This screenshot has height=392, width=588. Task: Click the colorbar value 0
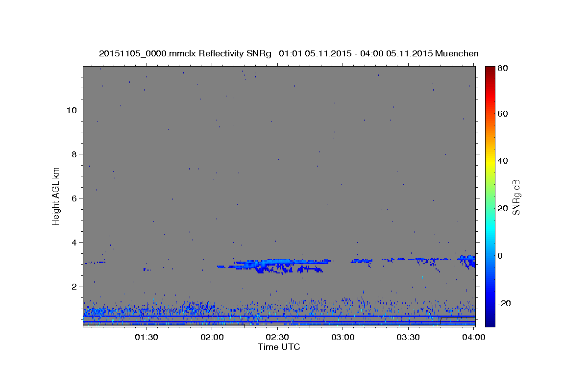pyautogui.click(x=500, y=256)
